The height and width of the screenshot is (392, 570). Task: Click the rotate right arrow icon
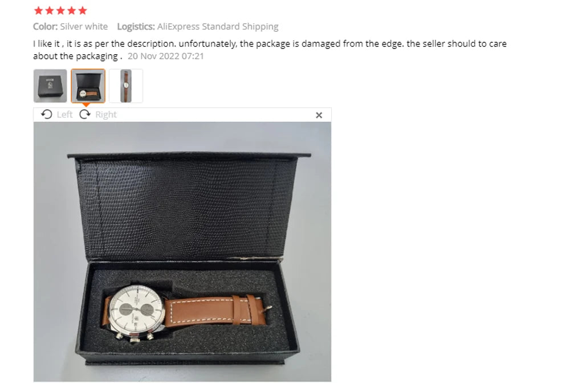pyautogui.click(x=85, y=115)
